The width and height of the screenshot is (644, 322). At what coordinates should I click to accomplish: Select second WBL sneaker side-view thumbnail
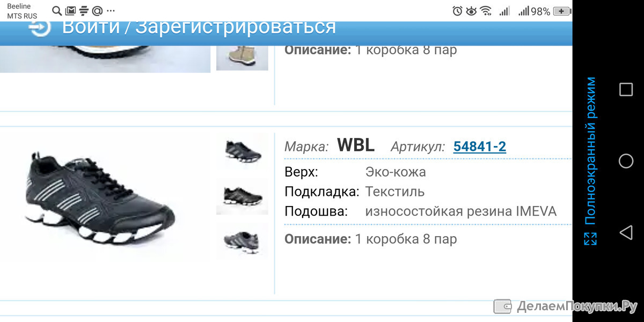pos(242,196)
